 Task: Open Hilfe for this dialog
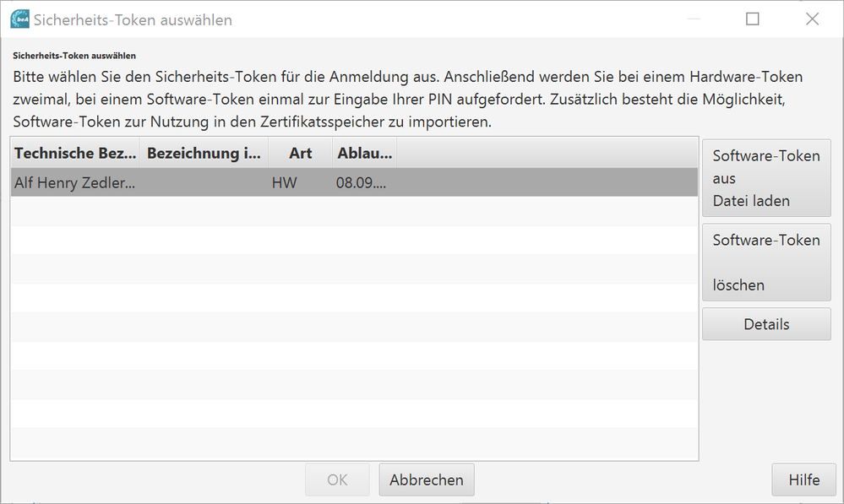pos(804,480)
